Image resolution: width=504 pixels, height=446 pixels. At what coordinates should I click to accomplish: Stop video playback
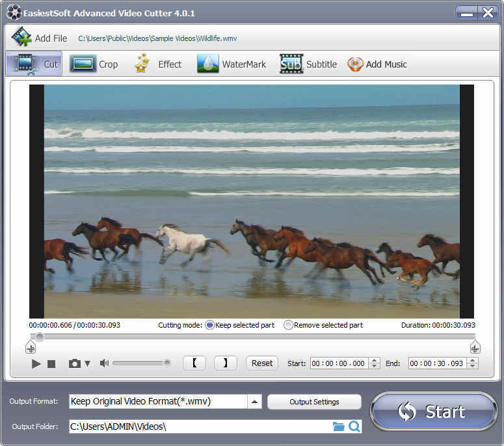pos(51,363)
